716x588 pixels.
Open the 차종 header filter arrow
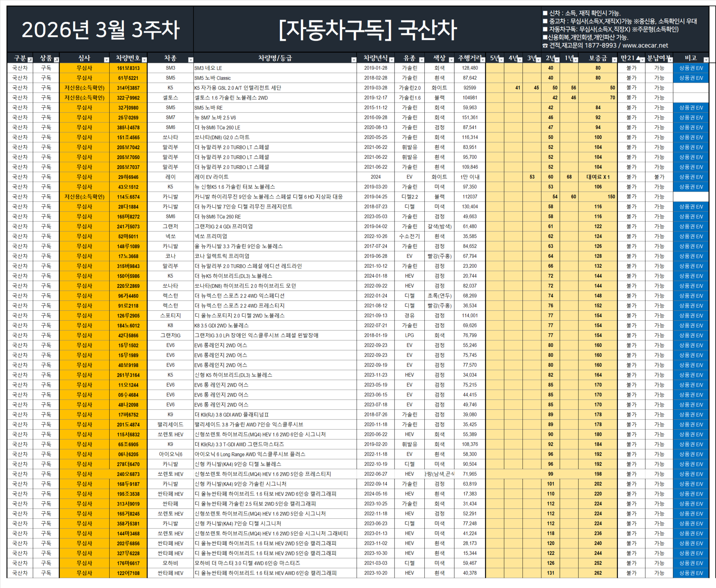191,60
